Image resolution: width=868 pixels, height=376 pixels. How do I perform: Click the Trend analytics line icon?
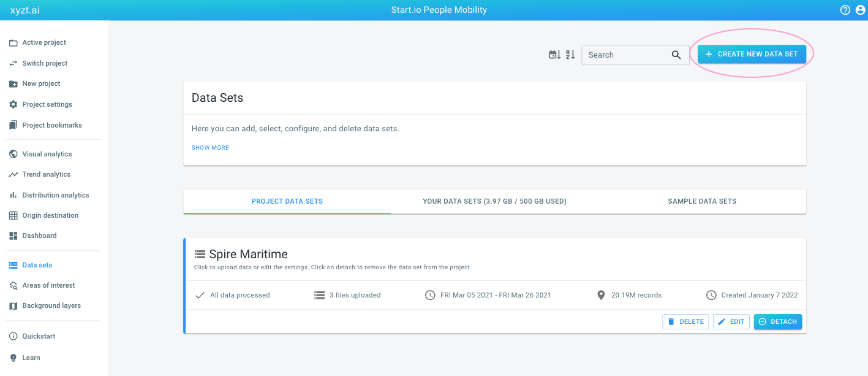13,174
